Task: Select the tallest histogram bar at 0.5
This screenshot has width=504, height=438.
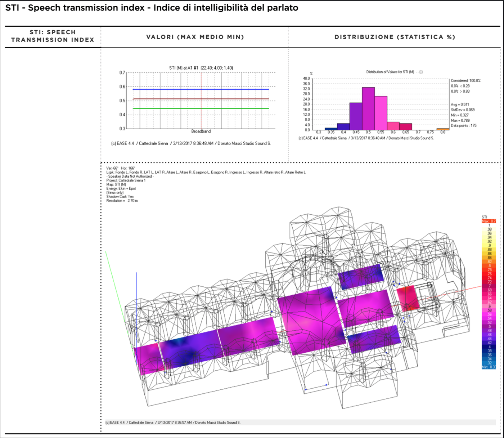Action: (368, 108)
